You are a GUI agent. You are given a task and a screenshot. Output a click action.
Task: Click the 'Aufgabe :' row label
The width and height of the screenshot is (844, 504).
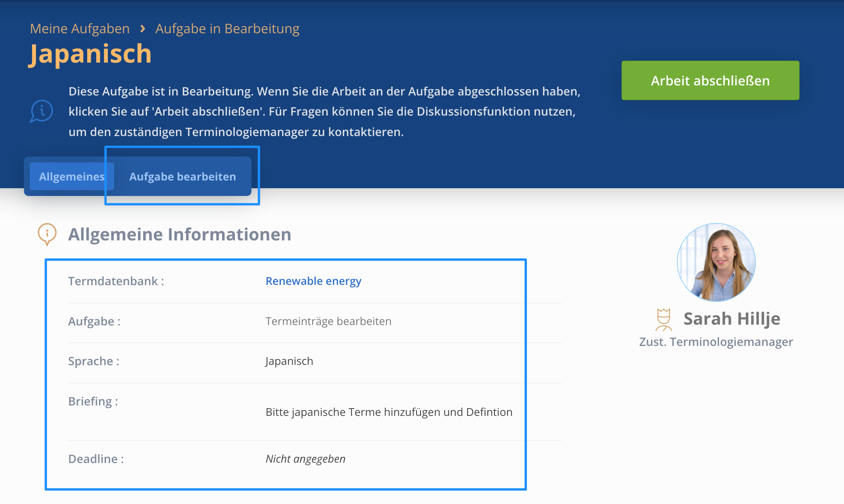pyautogui.click(x=94, y=321)
